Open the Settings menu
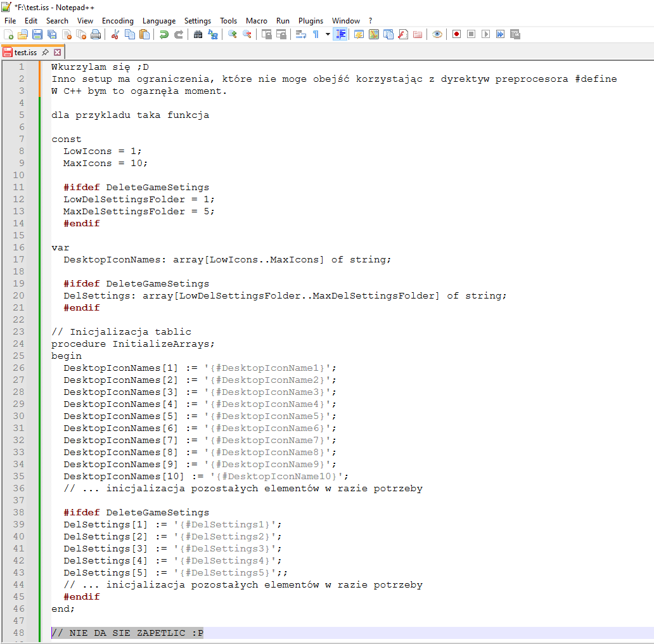 [198, 20]
